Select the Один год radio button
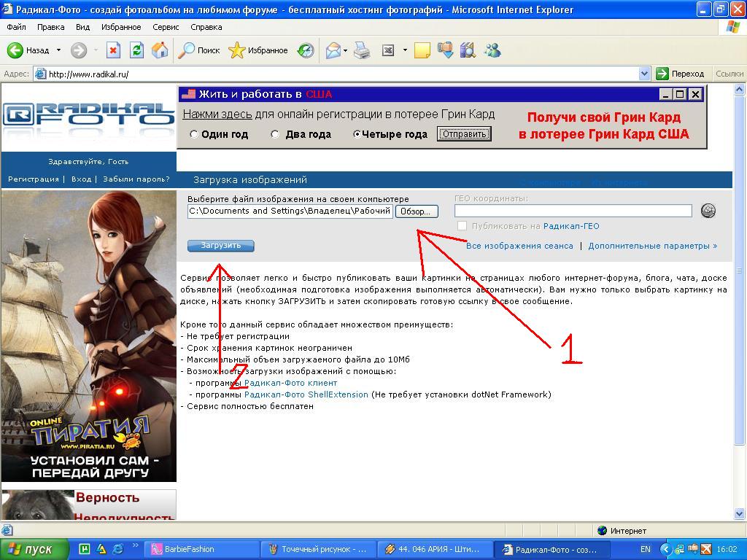Viewport: 747px width, 560px height. point(193,134)
